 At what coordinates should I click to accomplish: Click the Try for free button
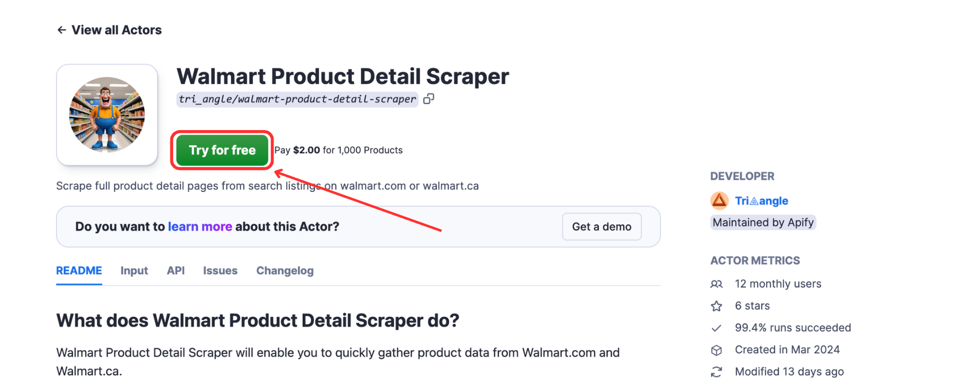pos(222,150)
